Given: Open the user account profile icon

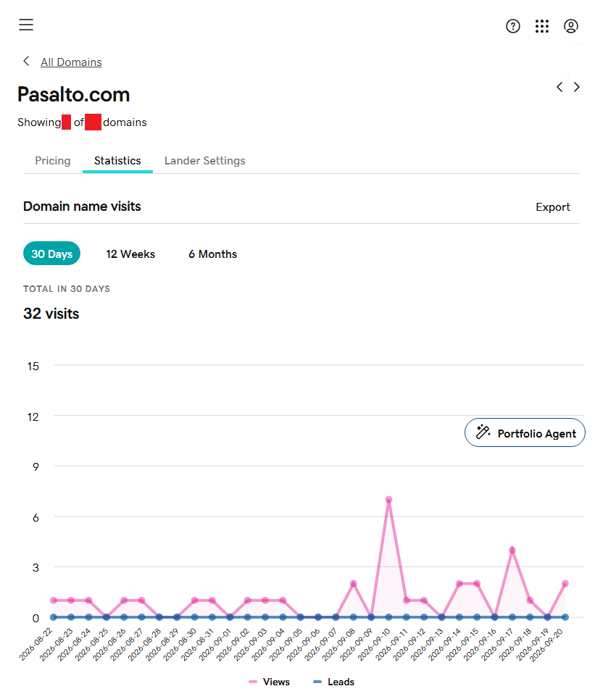Looking at the screenshot, I should (571, 26).
